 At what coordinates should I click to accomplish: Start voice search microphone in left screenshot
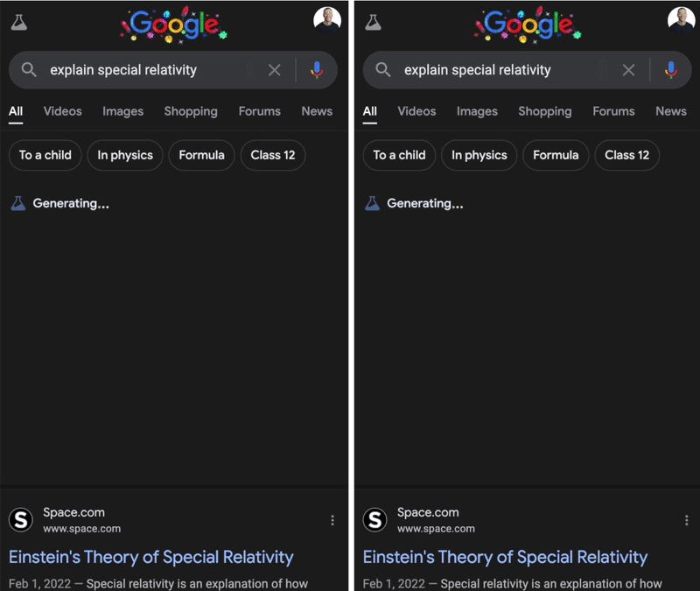click(x=317, y=70)
